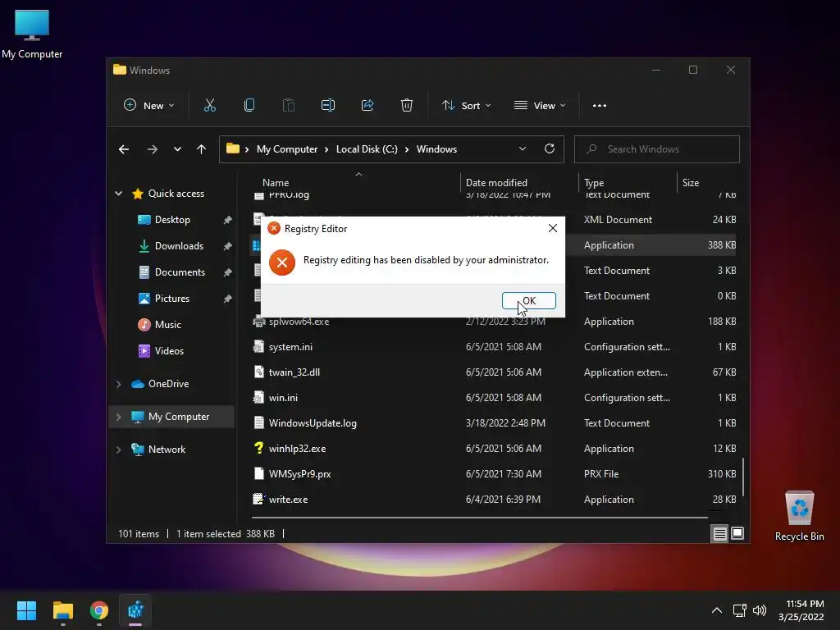This screenshot has height=630, width=840.
Task: Go back with the left arrow
Action: pos(124,149)
